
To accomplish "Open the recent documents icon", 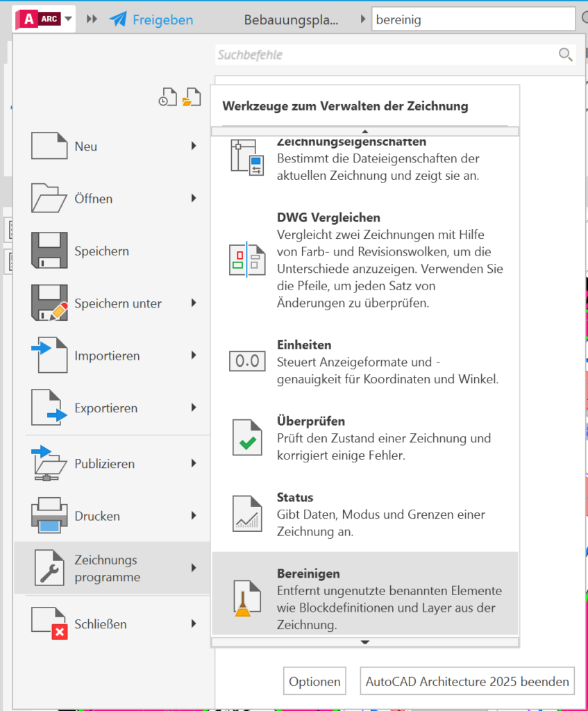I will (x=167, y=98).
